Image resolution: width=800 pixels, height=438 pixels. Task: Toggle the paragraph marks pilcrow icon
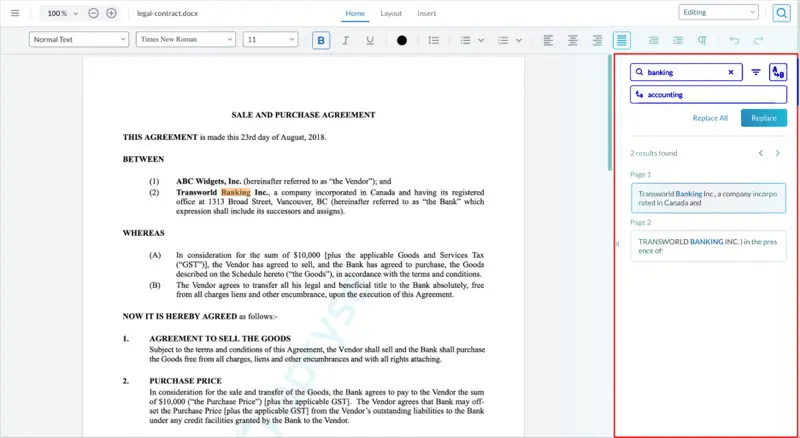[x=702, y=40]
